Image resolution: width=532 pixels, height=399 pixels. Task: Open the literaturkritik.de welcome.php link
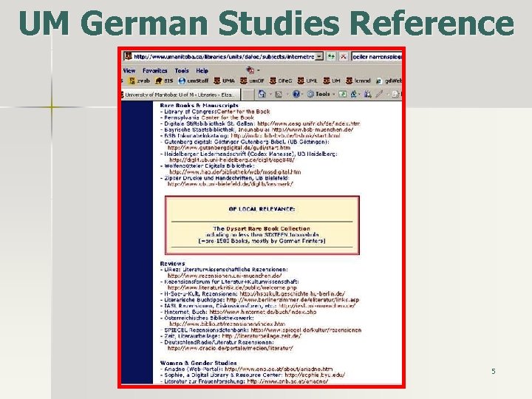[232, 287]
